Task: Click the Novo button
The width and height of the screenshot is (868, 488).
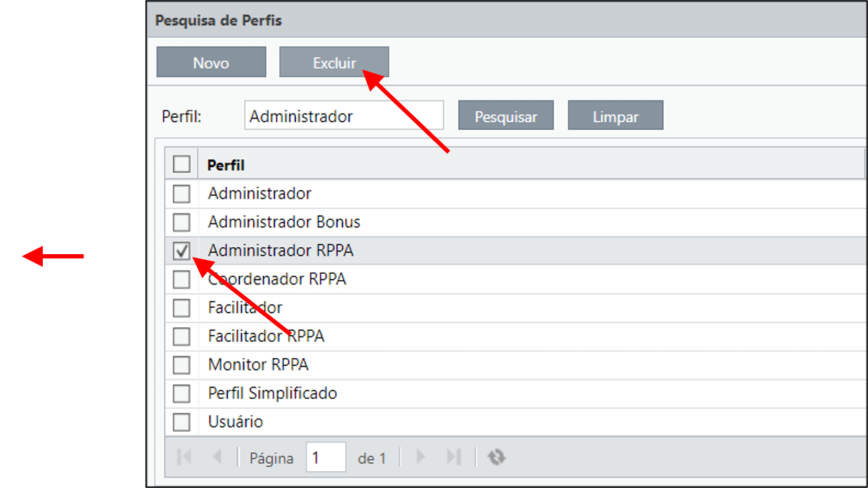Action: pyautogui.click(x=211, y=62)
